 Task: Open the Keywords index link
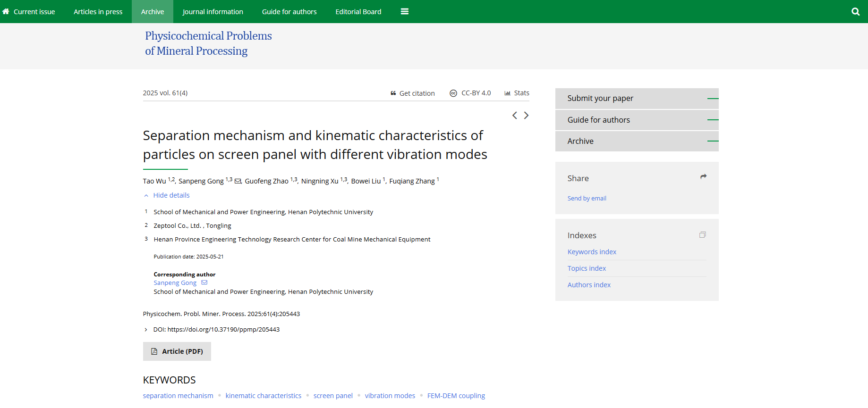click(592, 252)
